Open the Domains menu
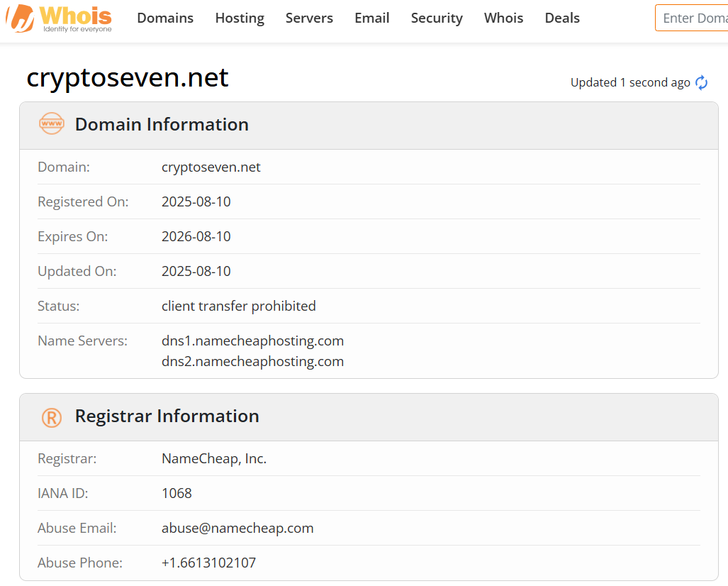Viewport: 728px width, 586px height. 165,18
